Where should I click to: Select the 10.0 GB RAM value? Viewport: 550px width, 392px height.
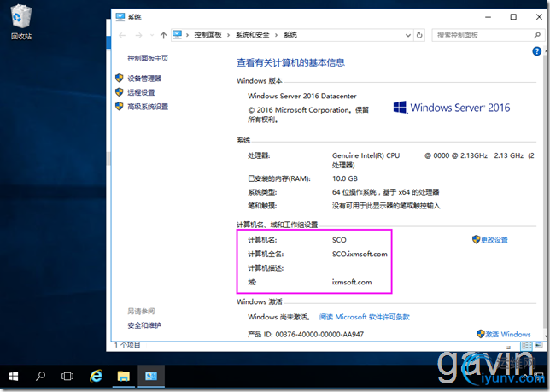point(345,178)
